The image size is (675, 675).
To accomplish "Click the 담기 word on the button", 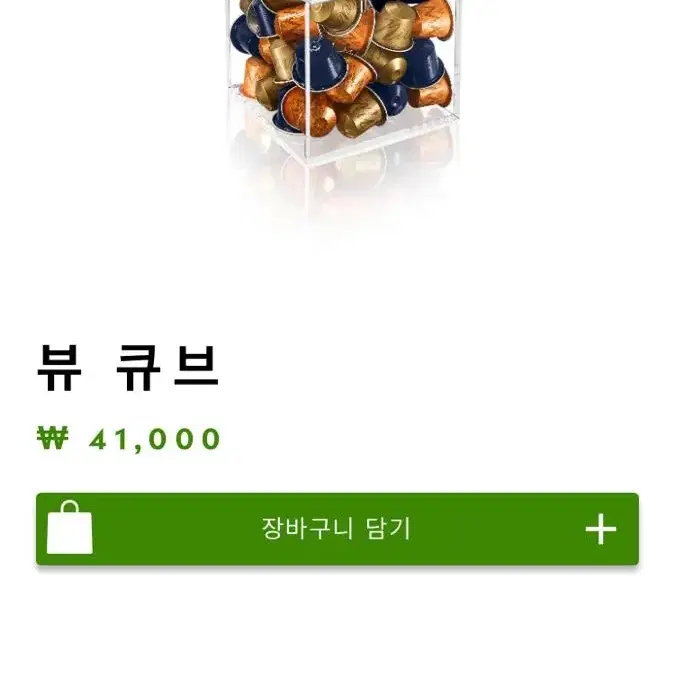I will tap(389, 529).
